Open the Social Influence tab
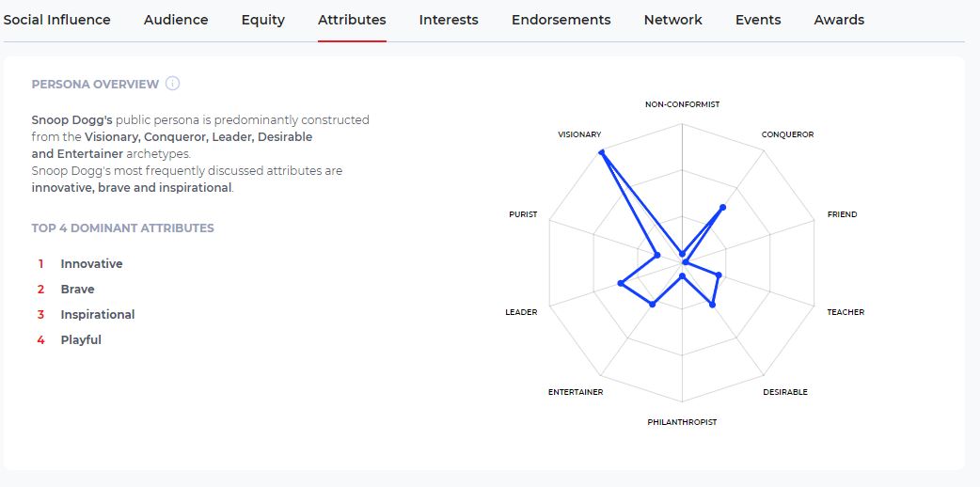 [56, 20]
